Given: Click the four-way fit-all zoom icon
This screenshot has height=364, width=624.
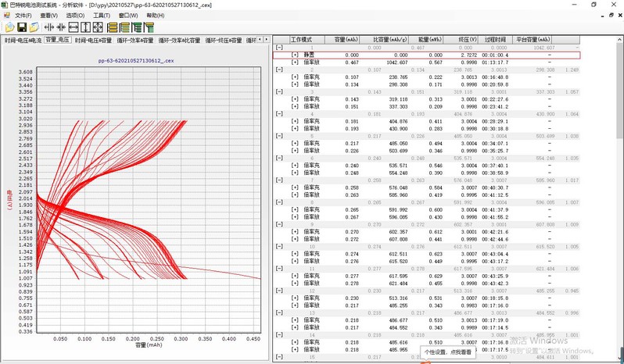Looking at the screenshot, I should coord(98,27).
